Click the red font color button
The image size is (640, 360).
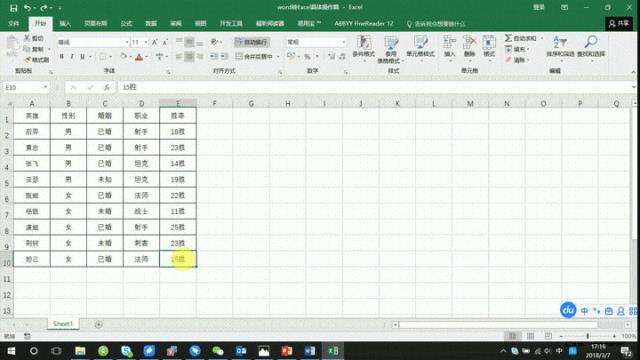coord(139,57)
